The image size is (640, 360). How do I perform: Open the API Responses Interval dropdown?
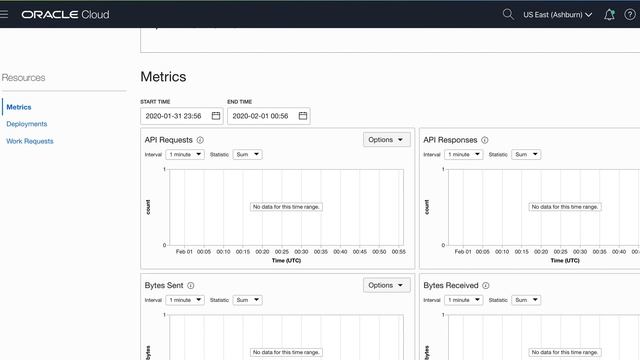tap(464, 154)
